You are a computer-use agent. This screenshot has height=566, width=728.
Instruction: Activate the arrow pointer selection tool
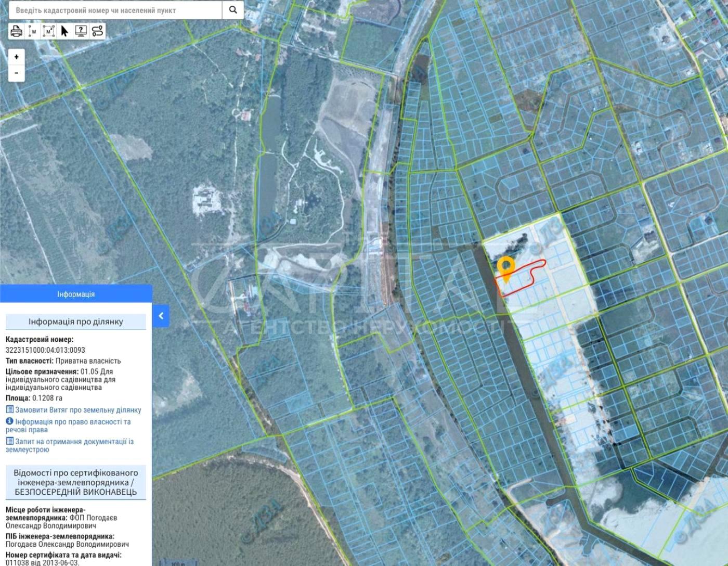pos(64,31)
